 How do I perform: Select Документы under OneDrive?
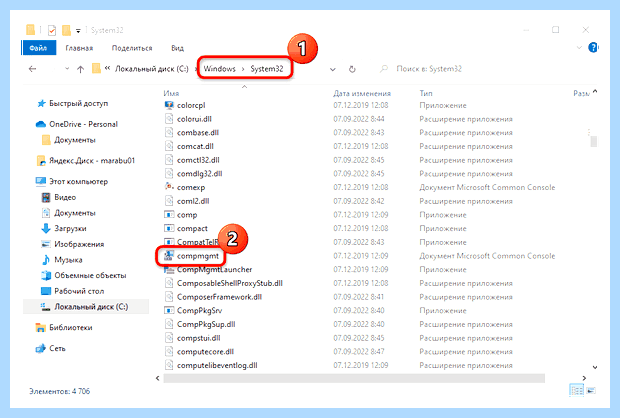tap(75, 140)
